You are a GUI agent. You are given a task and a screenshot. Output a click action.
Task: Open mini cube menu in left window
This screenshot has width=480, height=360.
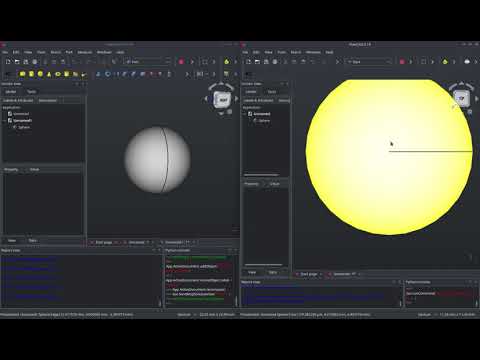pos(230,112)
